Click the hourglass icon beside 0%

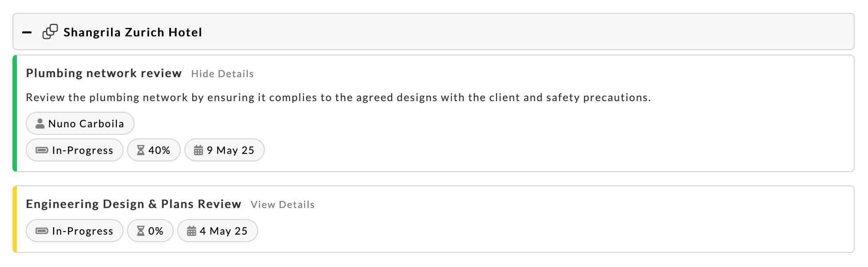141,231
